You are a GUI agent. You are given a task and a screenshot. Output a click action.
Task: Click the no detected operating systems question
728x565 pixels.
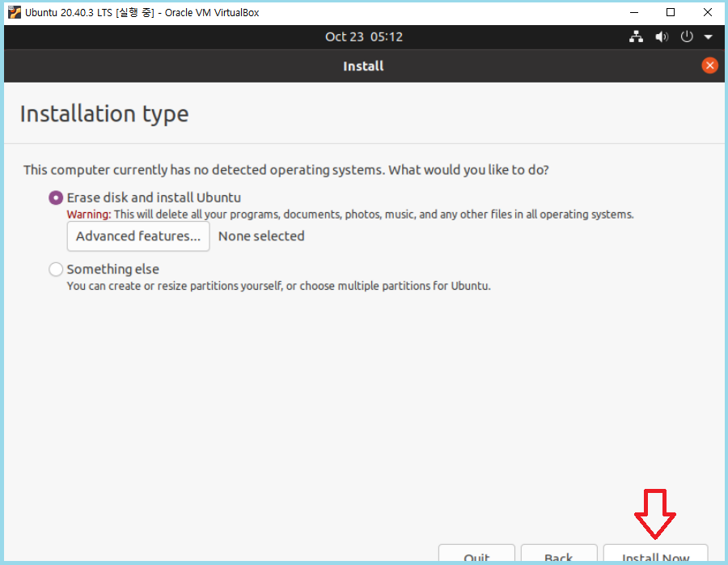pos(286,170)
